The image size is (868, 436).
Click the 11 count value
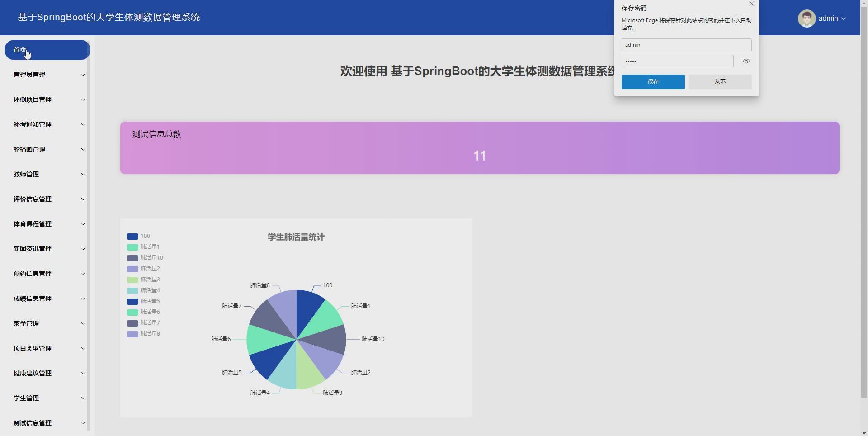click(480, 156)
